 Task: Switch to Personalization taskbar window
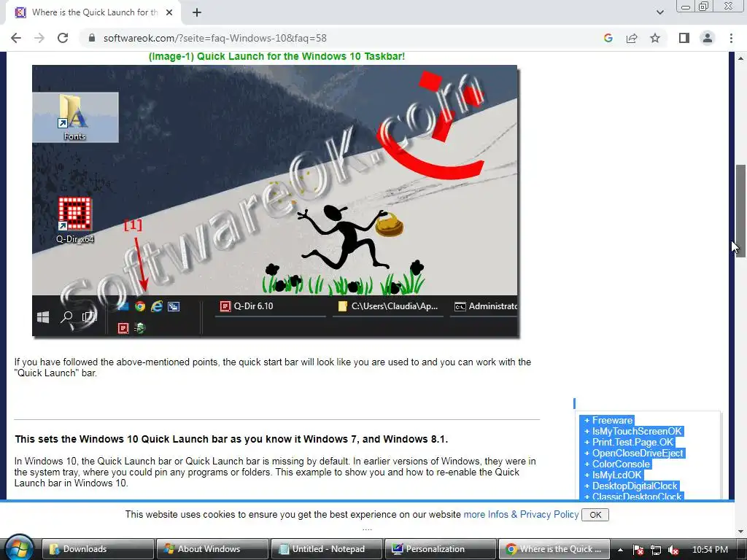pos(441,549)
